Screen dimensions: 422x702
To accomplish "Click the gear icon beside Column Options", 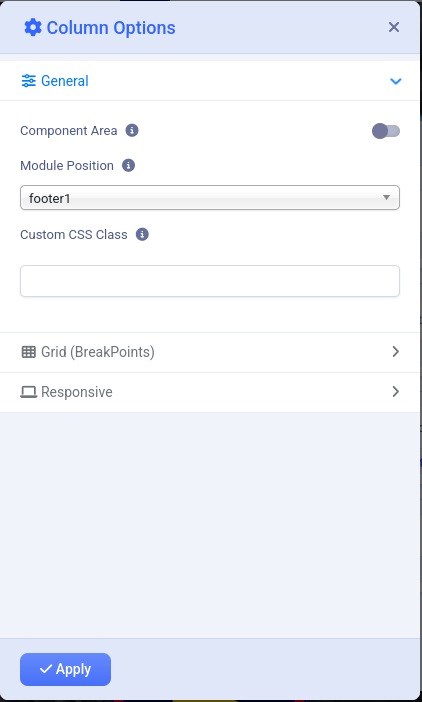I will pyautogui.click(x=33, y=27).
